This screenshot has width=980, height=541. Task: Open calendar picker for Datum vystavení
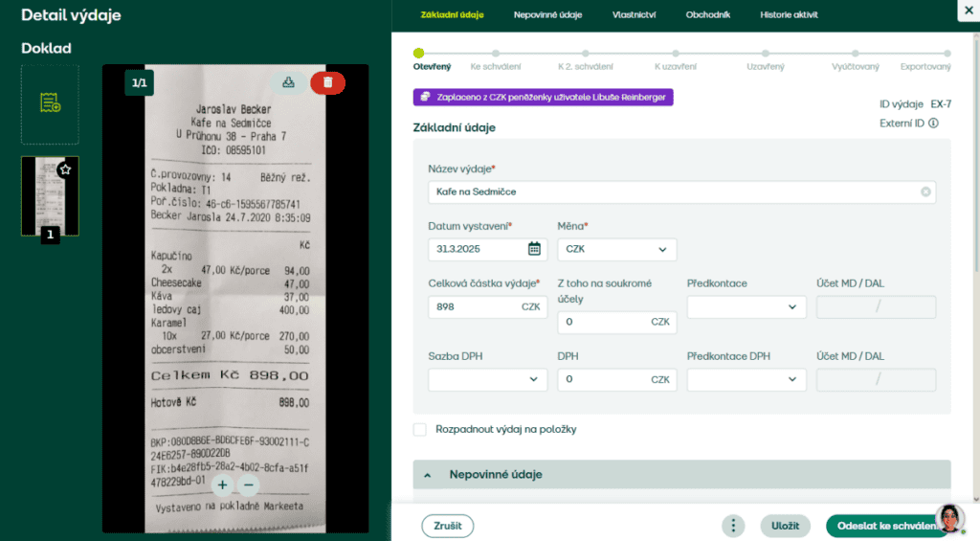click(x=534, y=249)
